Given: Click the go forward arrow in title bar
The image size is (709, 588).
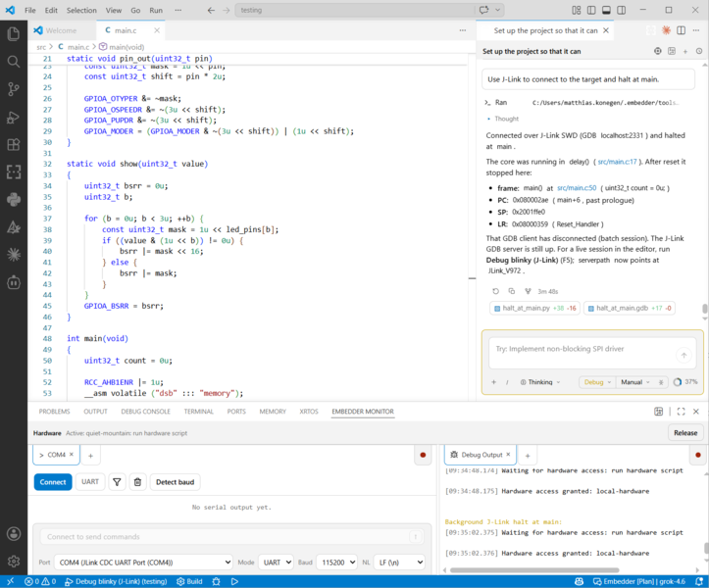Looking at the screenshot, I should point(227,10).
